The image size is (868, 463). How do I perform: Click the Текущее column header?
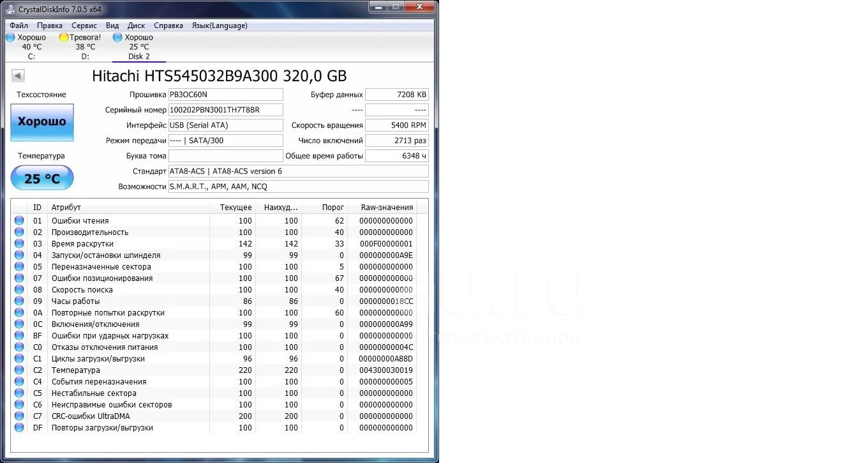[x=233, y=207]
